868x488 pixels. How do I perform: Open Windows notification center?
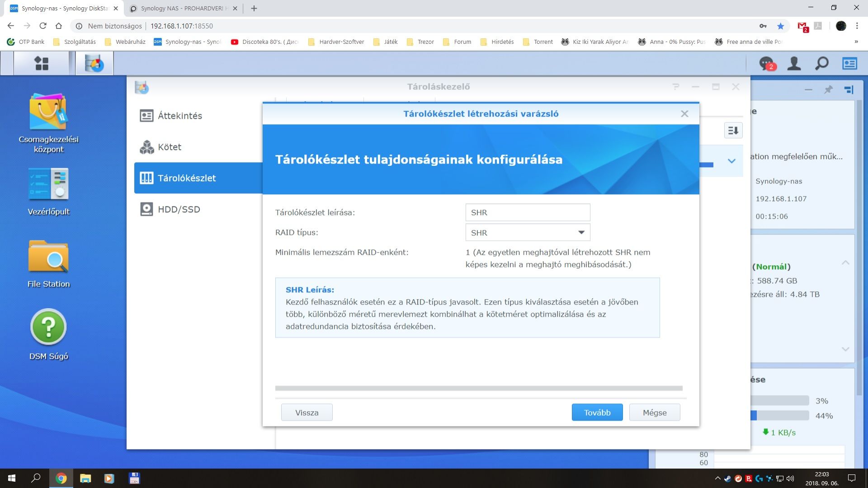click(852, 478)
